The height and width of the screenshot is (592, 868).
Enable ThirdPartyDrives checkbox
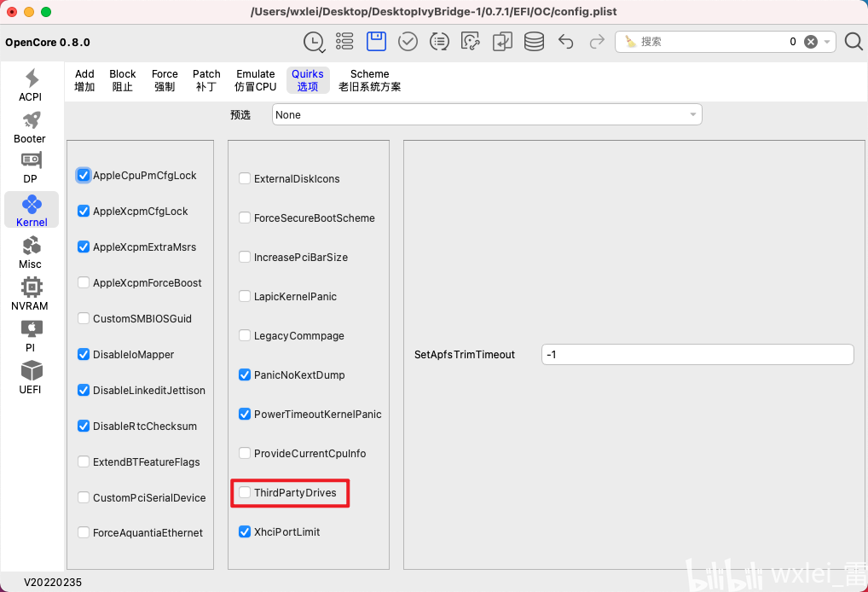(x=245, y=493)
